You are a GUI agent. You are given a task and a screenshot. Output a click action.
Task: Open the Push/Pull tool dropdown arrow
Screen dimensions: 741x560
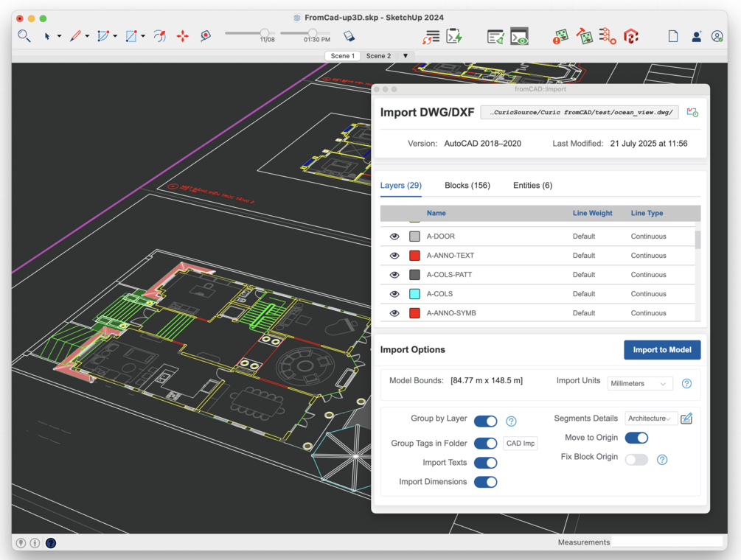click(x=143, y=36)
